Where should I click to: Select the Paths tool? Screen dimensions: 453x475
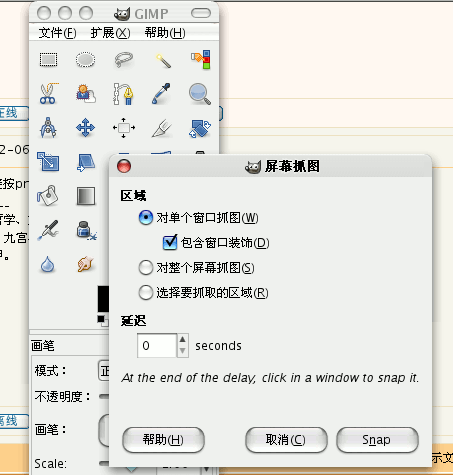(124, 94)
